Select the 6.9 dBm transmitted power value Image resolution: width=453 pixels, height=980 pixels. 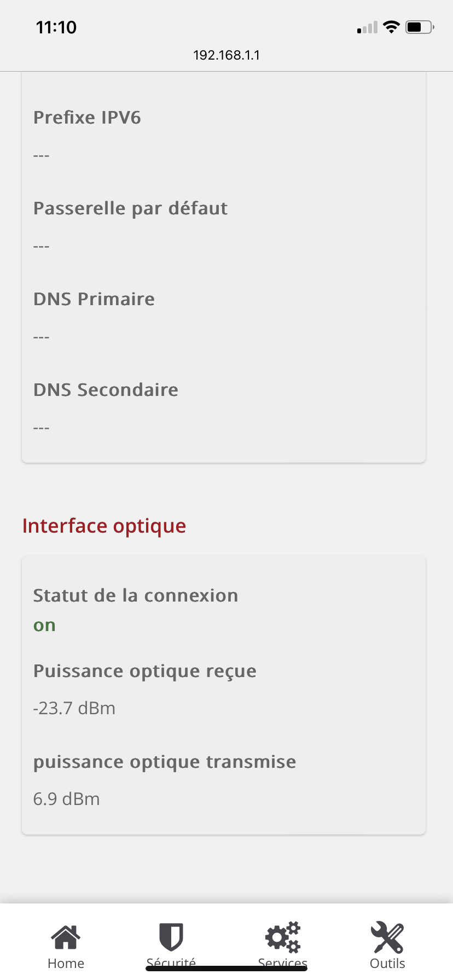coord(66,798)
